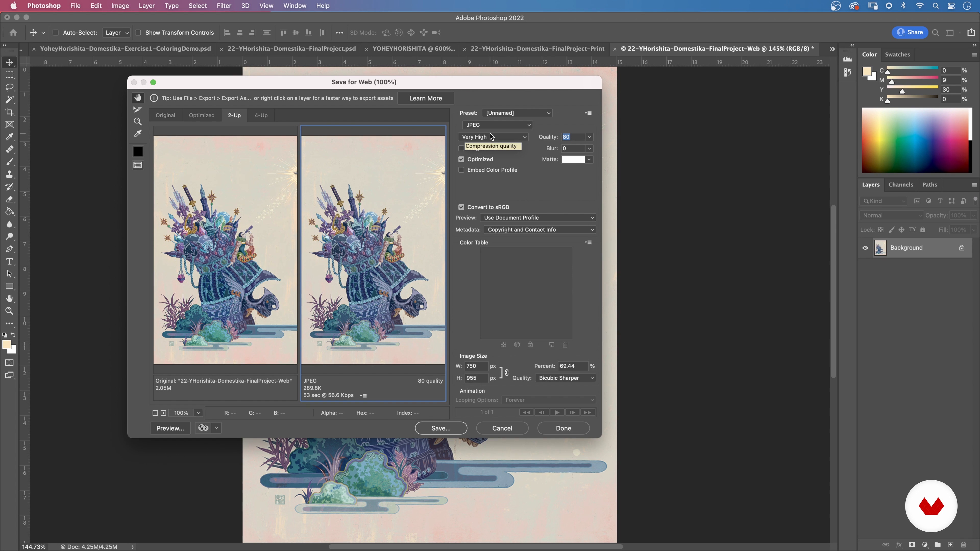
Task: Switch to the Channels panel tab
Action: pos(900,184)
